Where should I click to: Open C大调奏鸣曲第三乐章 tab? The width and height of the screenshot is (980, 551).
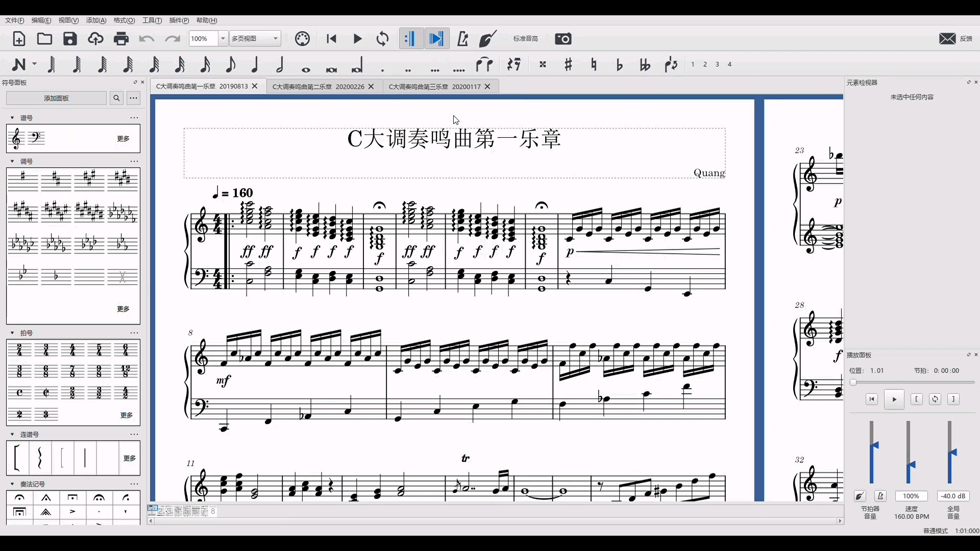pos(434,86)
